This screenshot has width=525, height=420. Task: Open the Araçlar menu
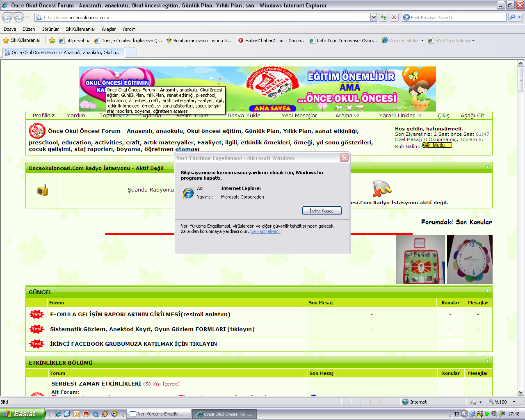(109, 29)
